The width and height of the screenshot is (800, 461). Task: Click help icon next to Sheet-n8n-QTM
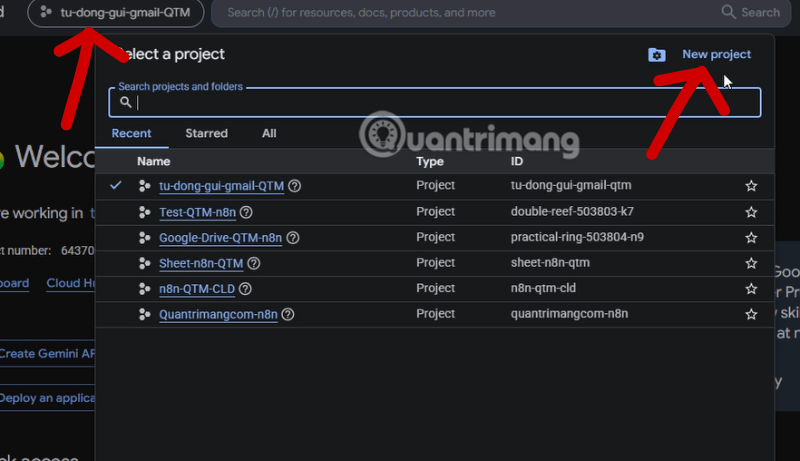click(x=254, y=263)
